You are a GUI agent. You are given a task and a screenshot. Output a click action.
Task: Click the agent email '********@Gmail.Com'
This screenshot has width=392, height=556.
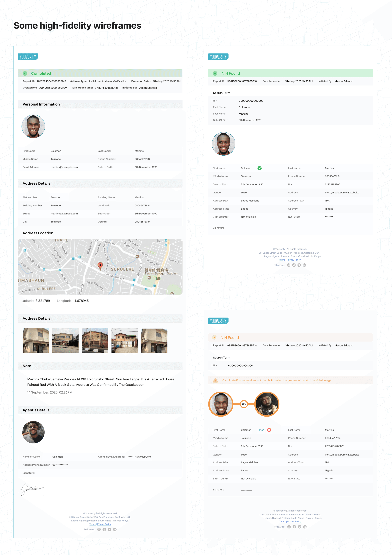click(x=139, y=457)
